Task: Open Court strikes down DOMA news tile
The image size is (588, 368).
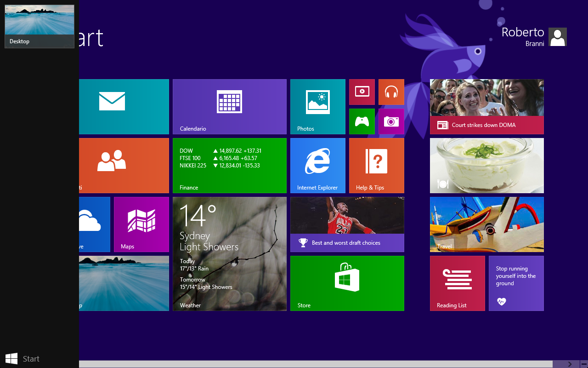Action: click(487, 107)
